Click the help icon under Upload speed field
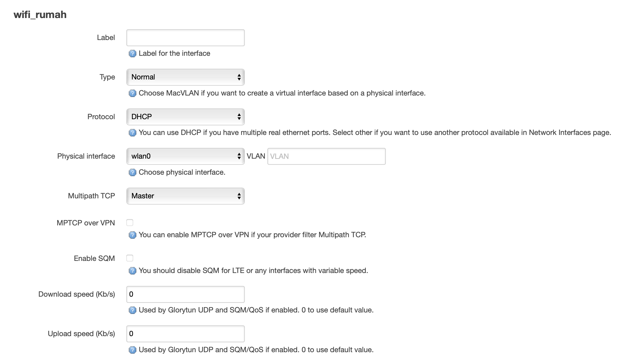The image size is (625, 364). click(x=132, y=350)
